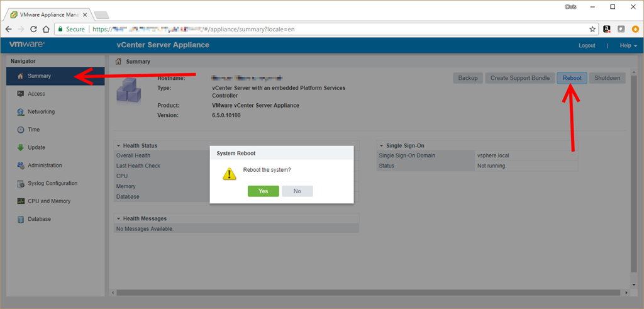The height and width of the screenshot is (309, 644).
Task: Click the warning icon in reboot dialog
Action: [x=230, y=174]
